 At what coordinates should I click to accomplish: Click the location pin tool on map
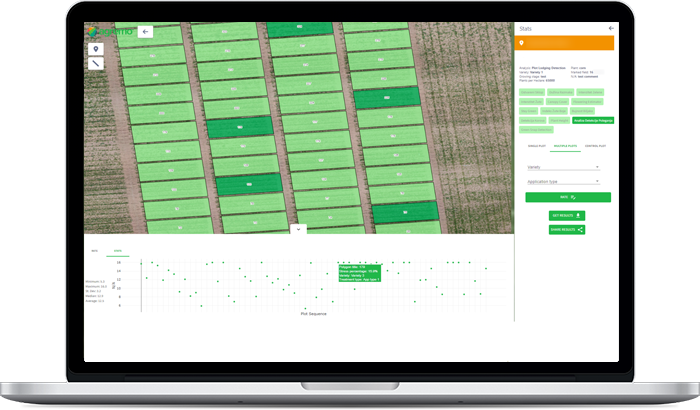96,48
